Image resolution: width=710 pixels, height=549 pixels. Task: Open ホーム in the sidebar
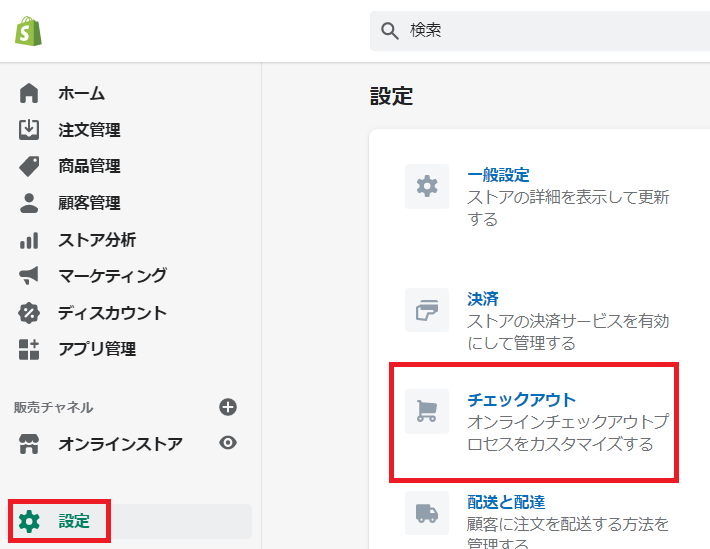coord(82,93)
